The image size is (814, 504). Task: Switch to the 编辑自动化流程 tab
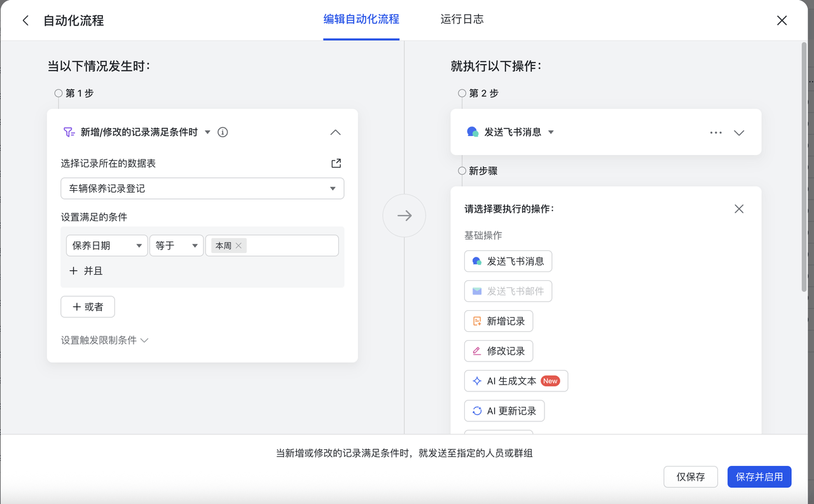[361, 20]
